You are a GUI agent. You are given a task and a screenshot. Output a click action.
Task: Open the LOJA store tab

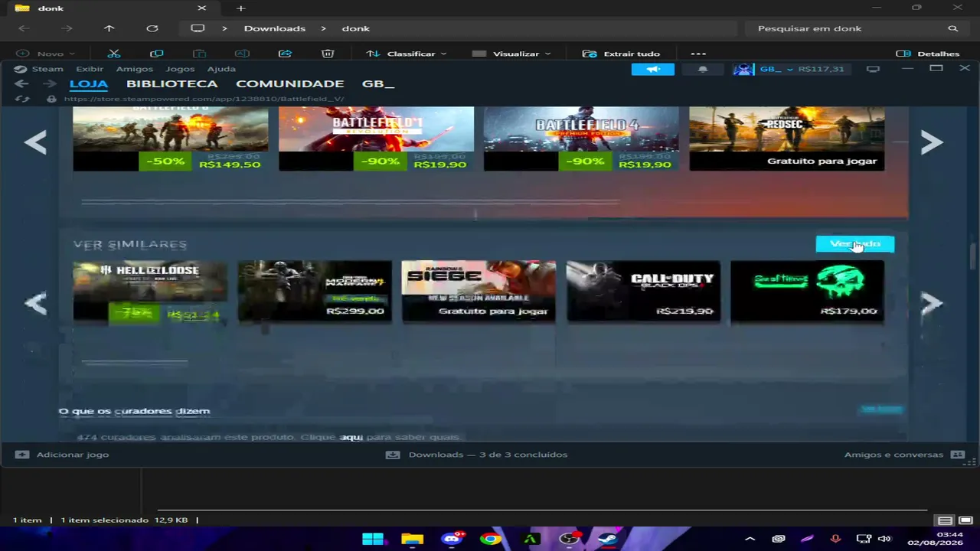(x=89, y=83)
